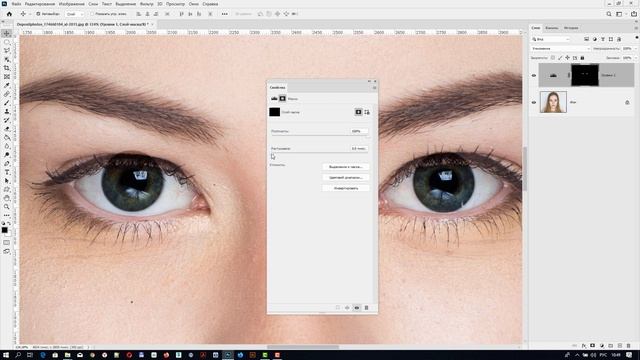The width and height of the screenshot is (640, 360).
Task: Switch to the Channels tab
Action: click(x=551, y=28)
